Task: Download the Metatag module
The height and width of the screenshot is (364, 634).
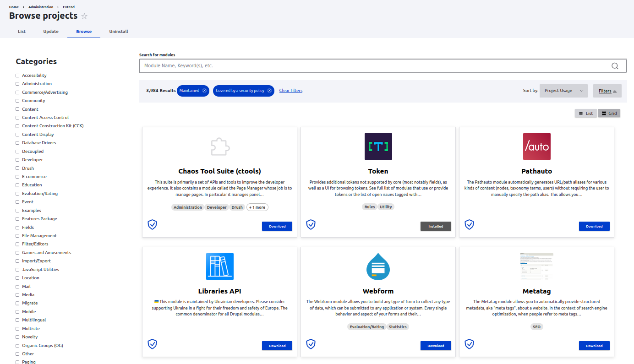Action: coord(594,346)
